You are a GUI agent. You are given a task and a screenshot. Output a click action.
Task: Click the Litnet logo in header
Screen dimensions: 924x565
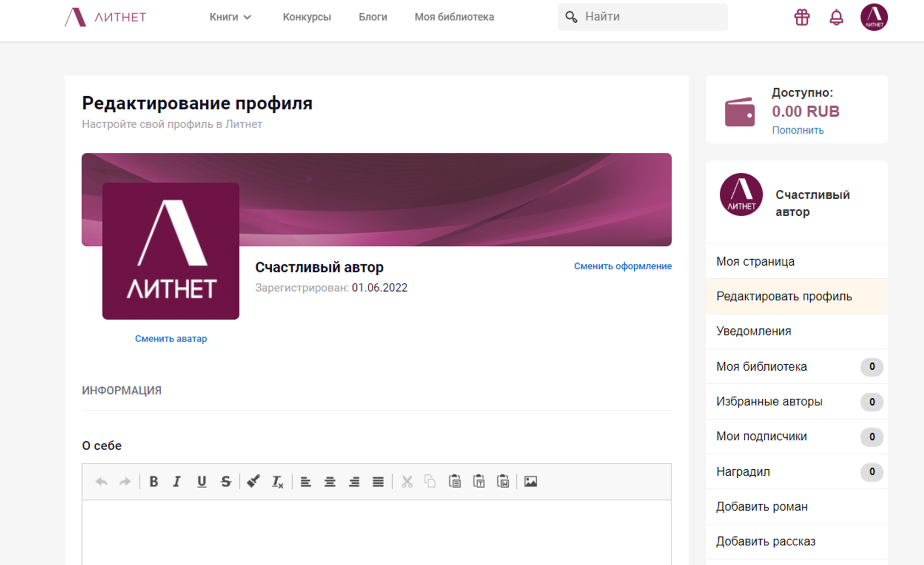(x=106, y=17)
